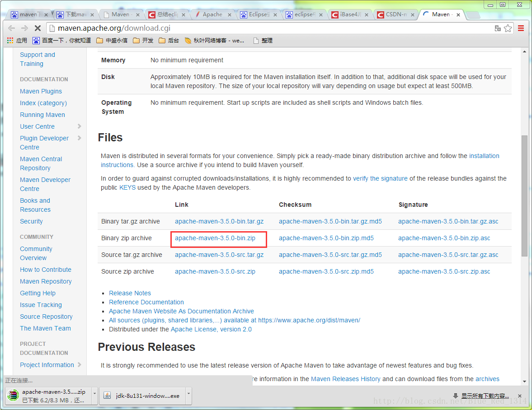Viewport: 532px width, 410px height.
Task: Click the jdk-8u131 exe download item
Action: click(x=142, y=396)
